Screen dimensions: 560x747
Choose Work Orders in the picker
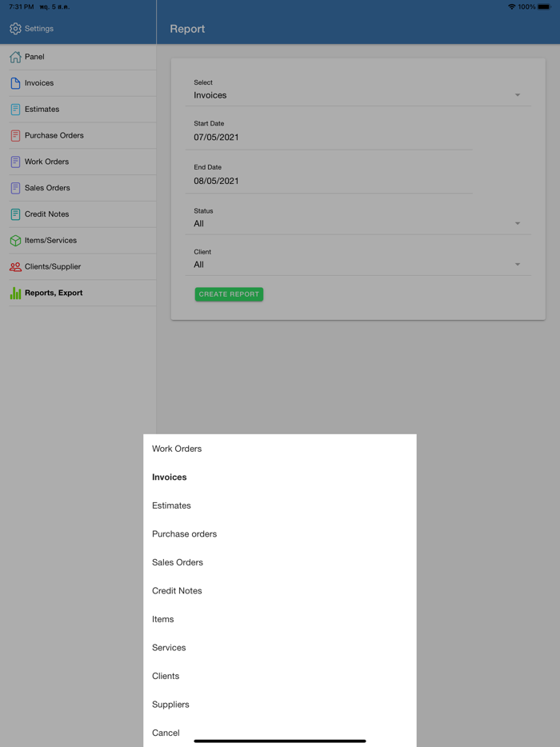(x=280, y=449)
